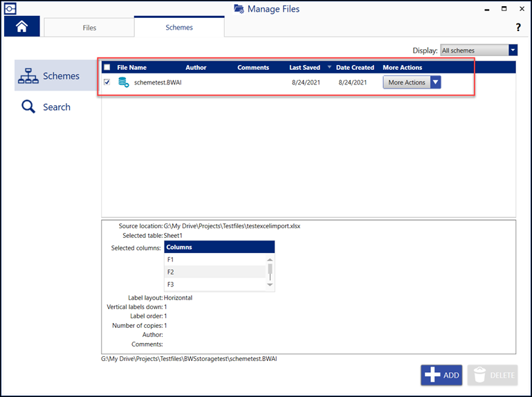Click the Columns list header

click(x=219, y=247)
